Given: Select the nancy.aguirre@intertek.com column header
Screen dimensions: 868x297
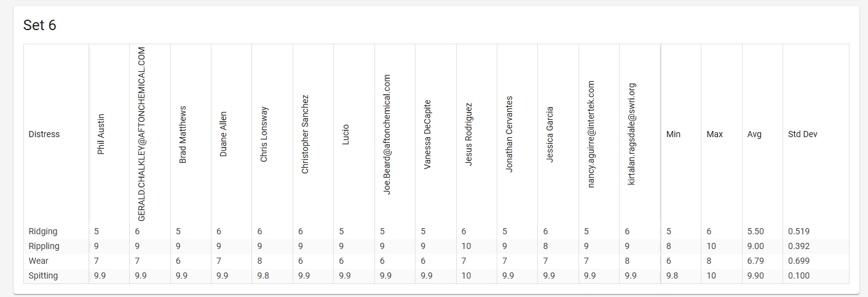Looking at the screenshot, I should pyautogui.click(x=591, y=134).
